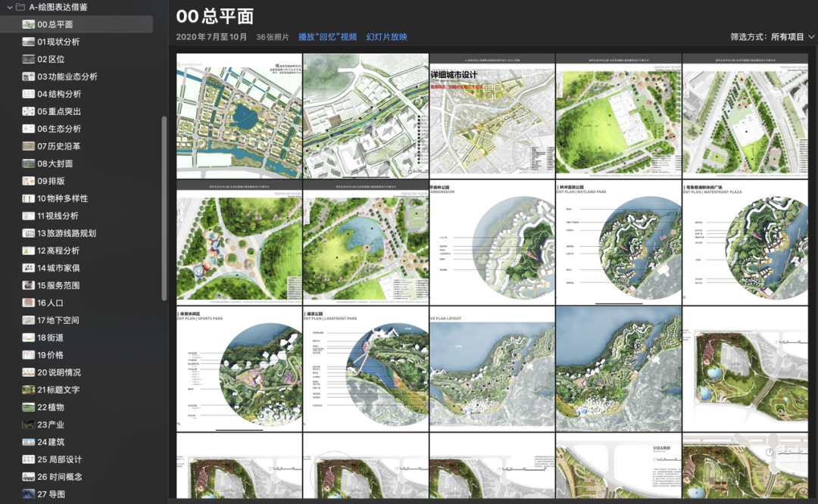Click album thumbnail icon for 05 重点突出
This screenshot has width=818, height=504.
coord(28,111)
